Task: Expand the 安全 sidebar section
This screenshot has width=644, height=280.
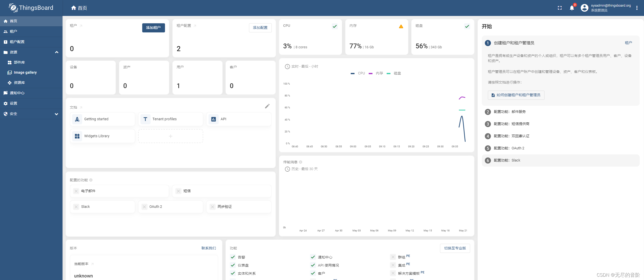Action: click(56, 114)
